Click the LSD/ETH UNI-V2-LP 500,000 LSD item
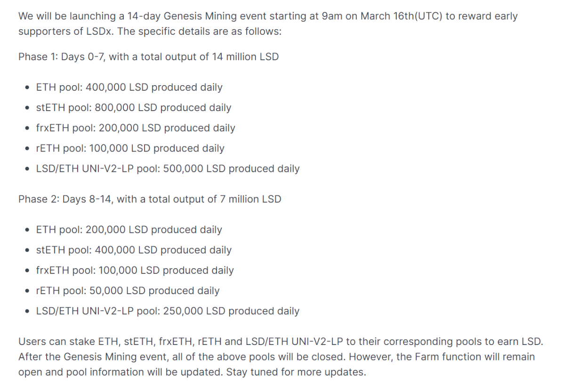 168,168
